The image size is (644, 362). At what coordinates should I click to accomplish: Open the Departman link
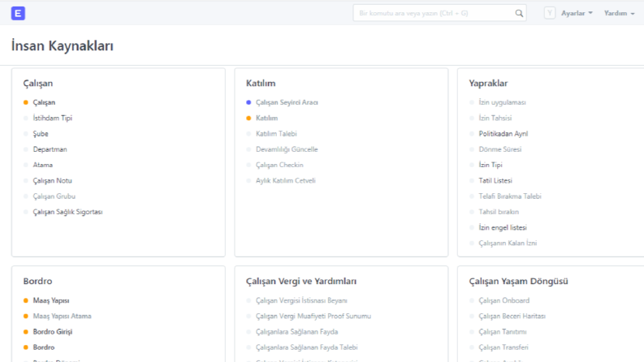[50, 149]
